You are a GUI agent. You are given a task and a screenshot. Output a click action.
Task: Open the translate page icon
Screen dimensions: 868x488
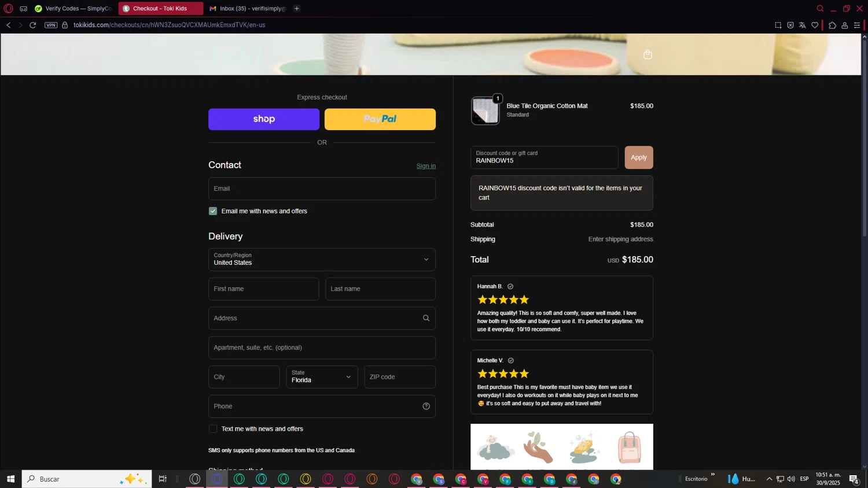pyautogui.click(x=803, y=25)
